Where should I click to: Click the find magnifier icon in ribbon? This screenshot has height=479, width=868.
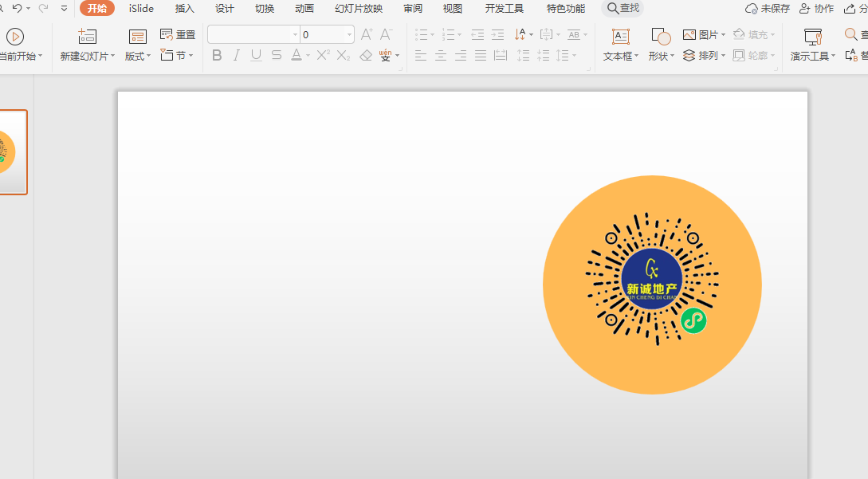pyautogui.click(x=850, y=34)
